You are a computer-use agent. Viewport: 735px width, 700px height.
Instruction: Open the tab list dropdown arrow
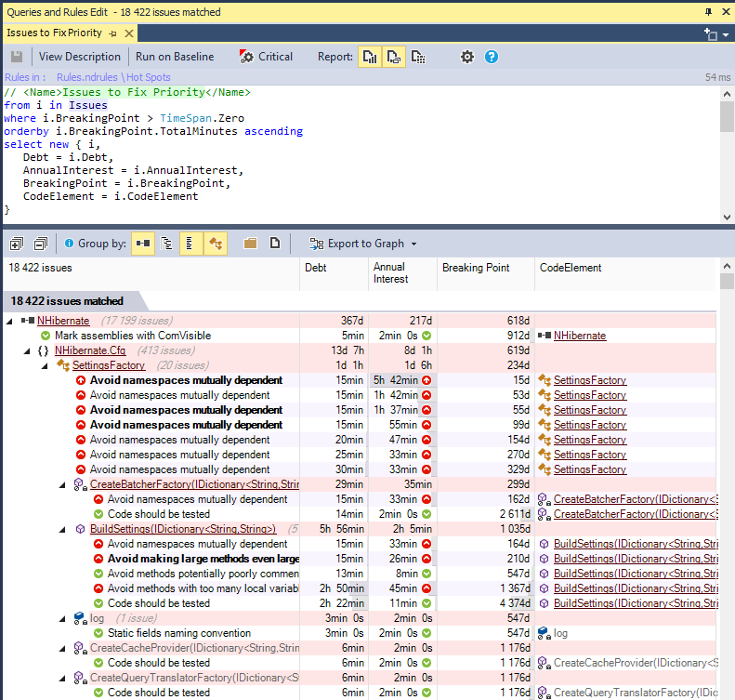[x=726, y=34]
